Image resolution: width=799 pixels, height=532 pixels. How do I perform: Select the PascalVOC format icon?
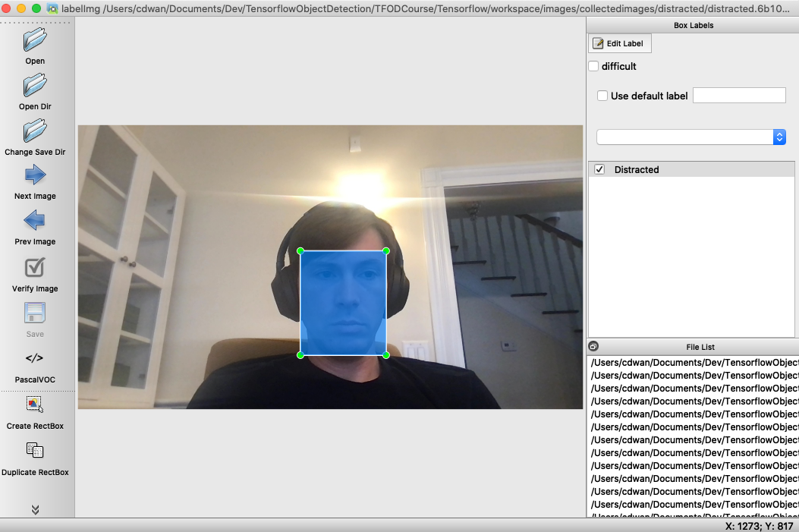(34, 358)
